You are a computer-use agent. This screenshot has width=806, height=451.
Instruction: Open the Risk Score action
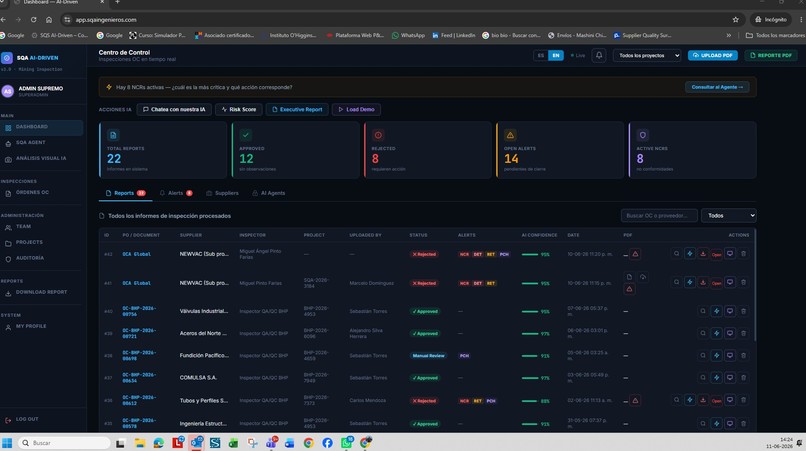click(x=239, y=110)
